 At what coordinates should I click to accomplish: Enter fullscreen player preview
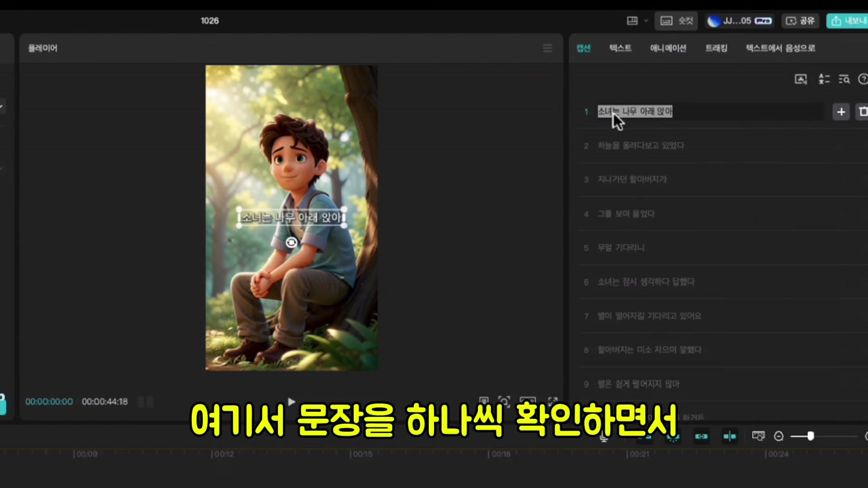pyautogui.click(x=553, y=401)
